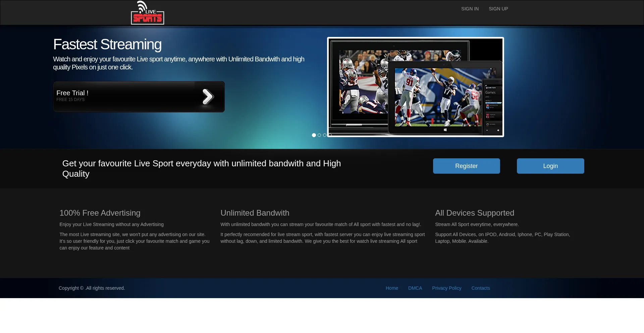Click the Unlimited Bandwith heading
This screenshot has width=644, height=333.
pyautogui.click(x=255, y=213)
